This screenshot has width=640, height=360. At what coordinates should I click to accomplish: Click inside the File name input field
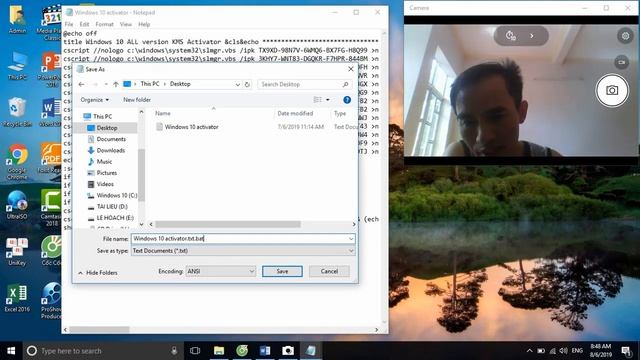tap(239, 239)
